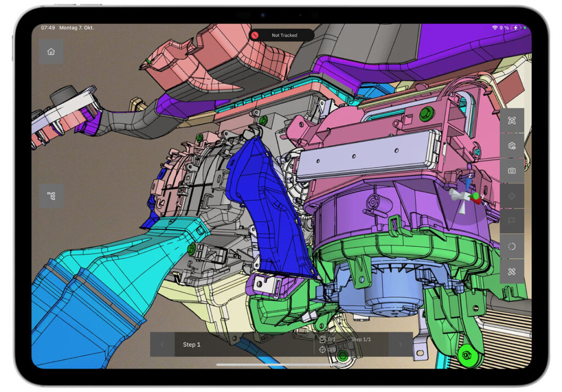Expand step details via Step 1/1 label

(x=362, y=339)
